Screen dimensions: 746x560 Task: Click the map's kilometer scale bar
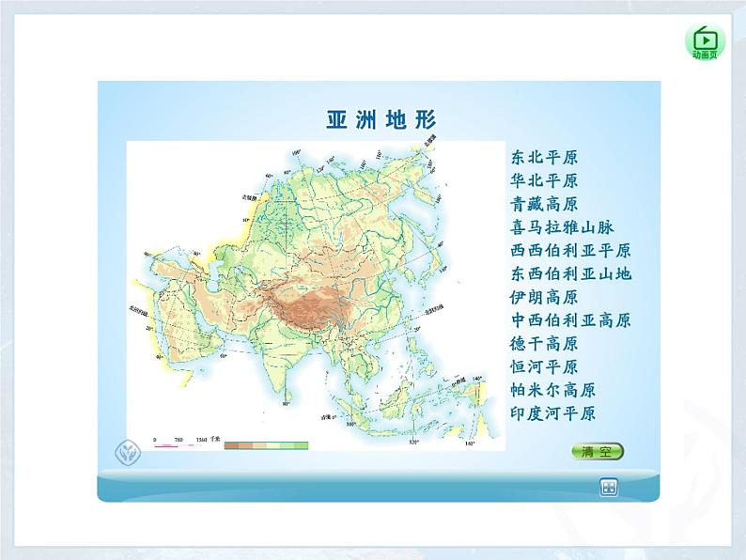tap(180, 443)
